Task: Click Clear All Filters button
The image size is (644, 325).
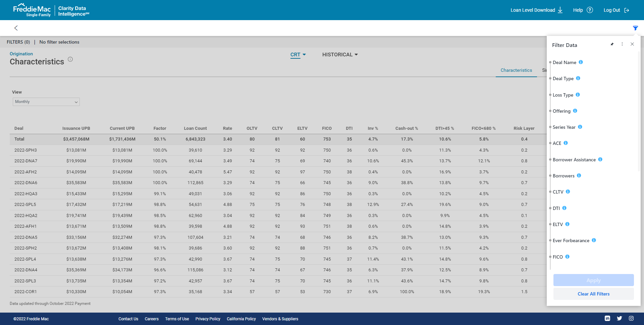Action: pyautogui.click(x=593, y=294)
